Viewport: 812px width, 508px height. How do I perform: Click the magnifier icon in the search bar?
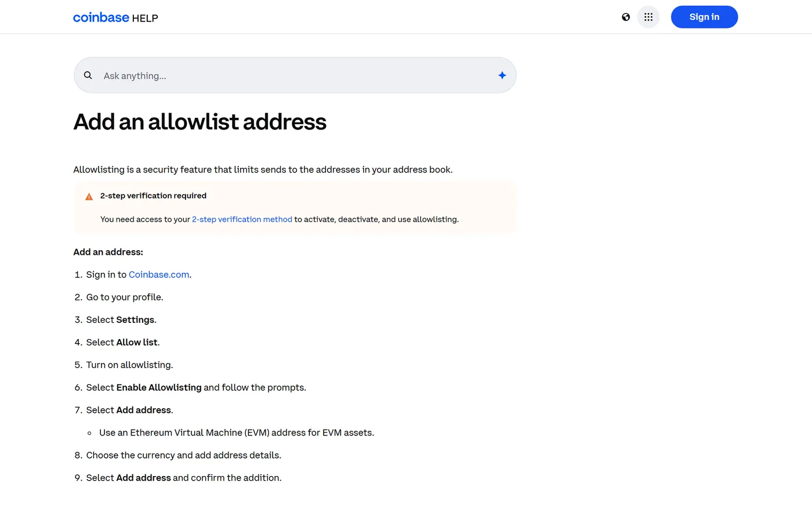(x=88, y=75)
